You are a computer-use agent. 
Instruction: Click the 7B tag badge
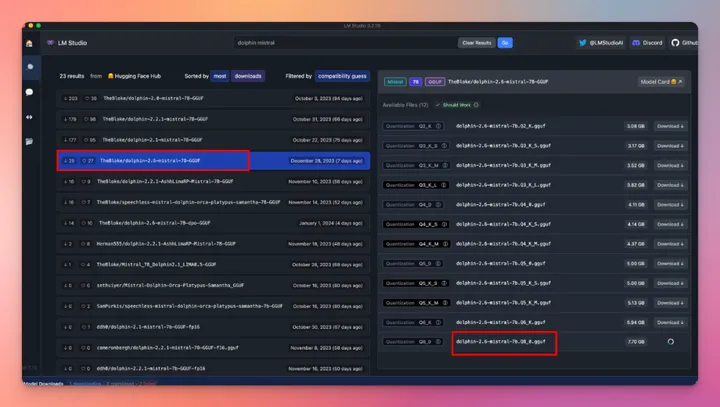[x=416, y=82]
